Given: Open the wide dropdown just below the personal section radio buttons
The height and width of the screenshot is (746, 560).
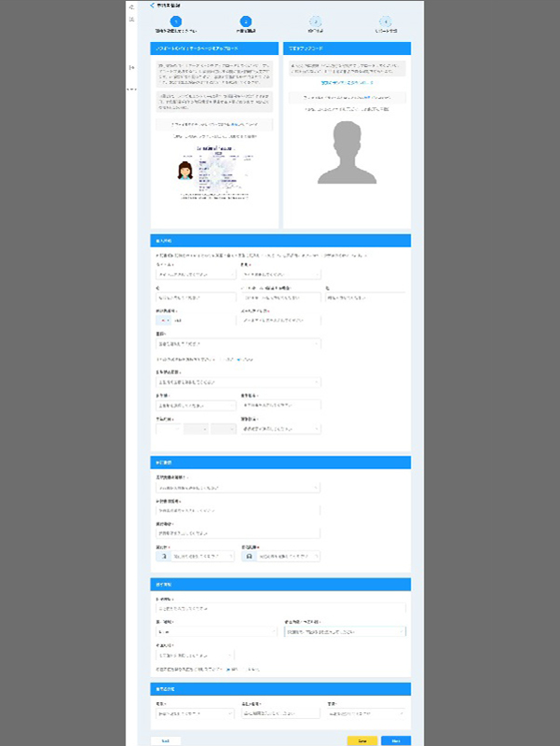Looking at the screenshot, I should point(239,382).
